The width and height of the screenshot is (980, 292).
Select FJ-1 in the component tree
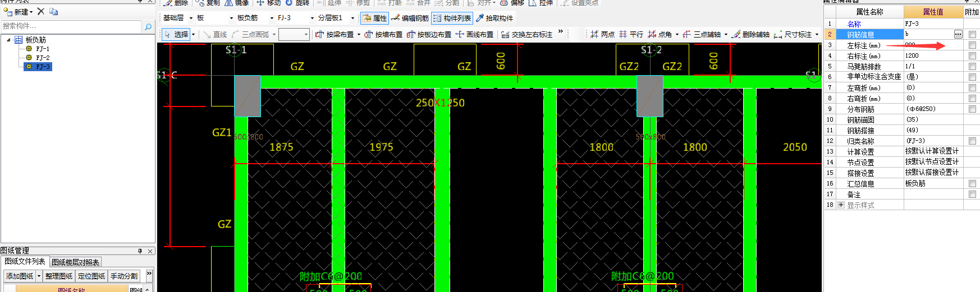point(43,49)
